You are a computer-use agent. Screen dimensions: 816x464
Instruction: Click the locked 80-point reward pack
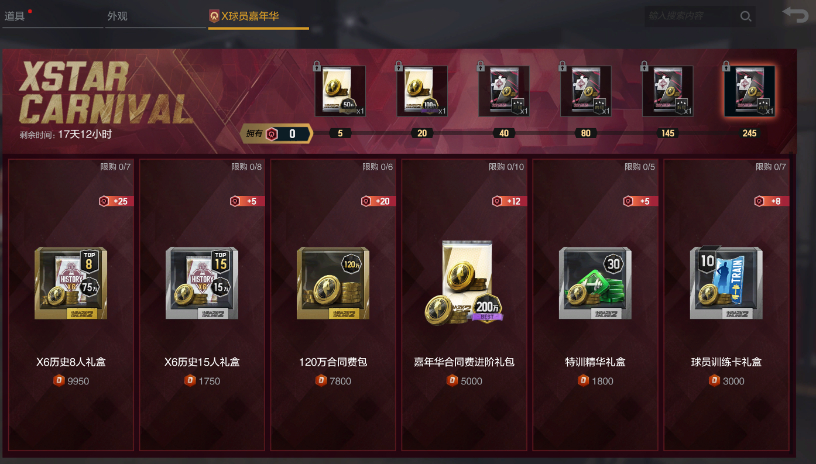tap(586, 91)
